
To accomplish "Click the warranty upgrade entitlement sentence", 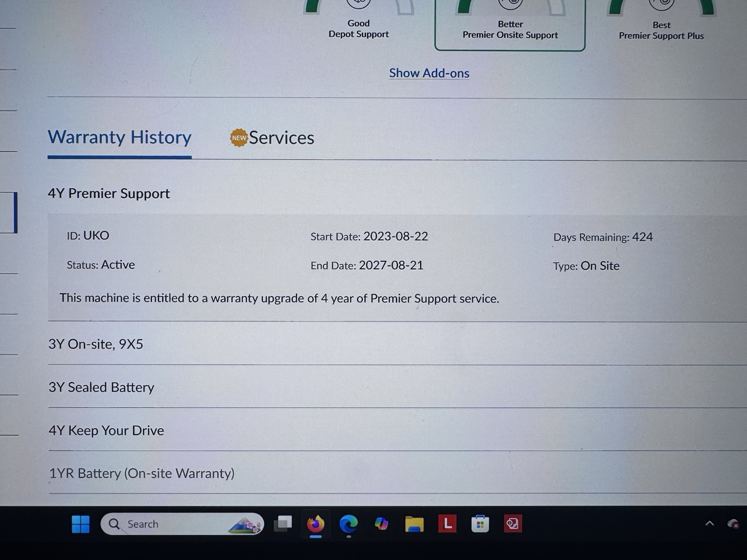I will coord(279,298).
